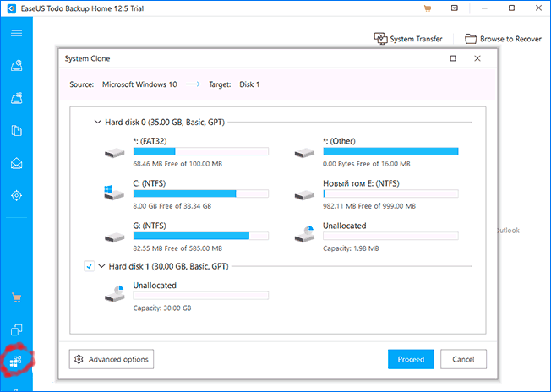Cancel the System Clone dialog
551x392 pixels.
[x=463, y=359]
